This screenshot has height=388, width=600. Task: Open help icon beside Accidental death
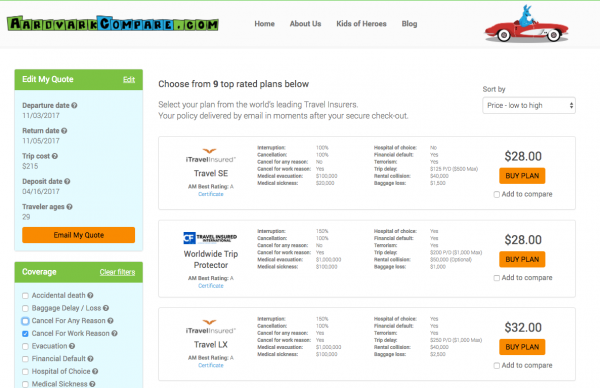(90, 295)
